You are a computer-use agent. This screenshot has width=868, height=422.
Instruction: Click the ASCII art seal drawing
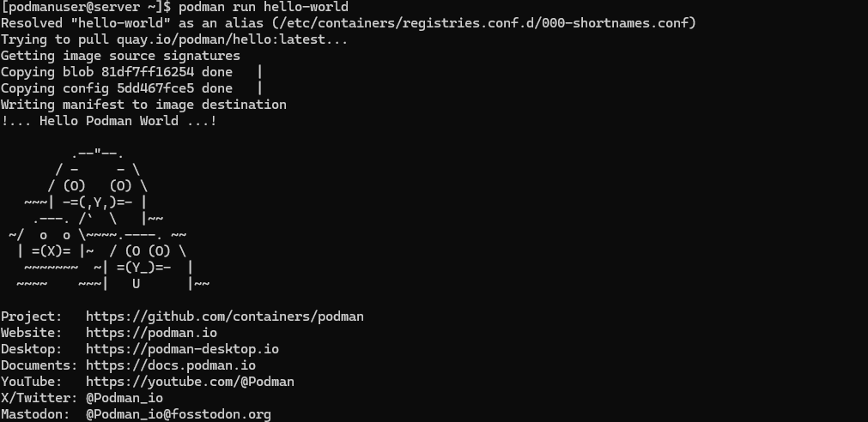pos(109,219)
